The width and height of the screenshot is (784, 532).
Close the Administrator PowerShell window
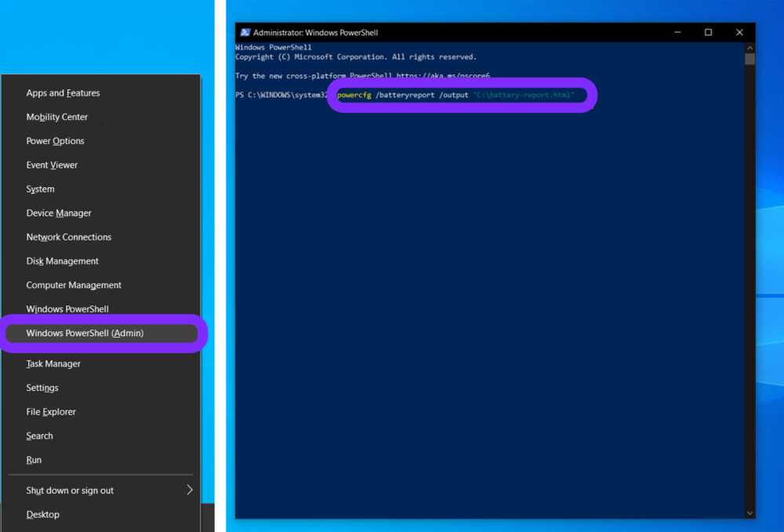739,32
